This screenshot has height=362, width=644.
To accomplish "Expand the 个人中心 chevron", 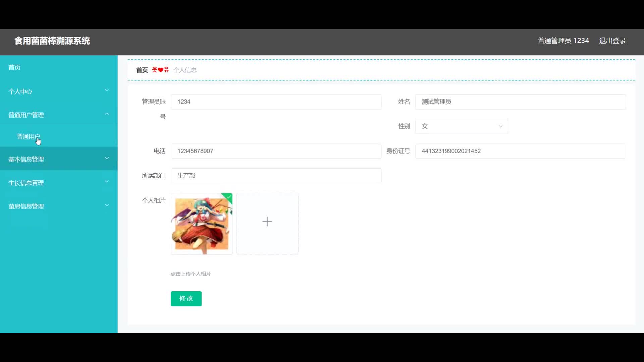I will [x=107, y=90].
